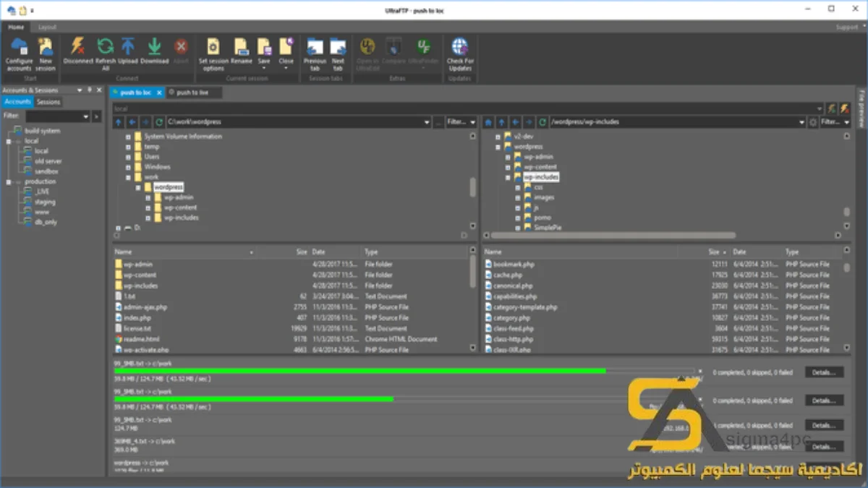
Task: Expand the images folder in remote tree
Action: tap(518, 197)
